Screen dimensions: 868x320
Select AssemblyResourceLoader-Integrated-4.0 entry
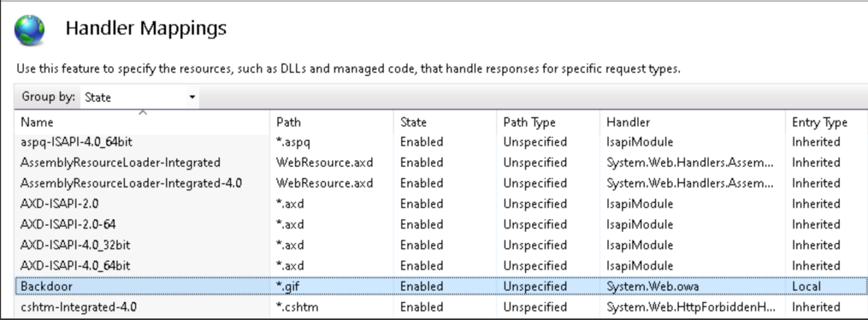click(x=131, y=183)
